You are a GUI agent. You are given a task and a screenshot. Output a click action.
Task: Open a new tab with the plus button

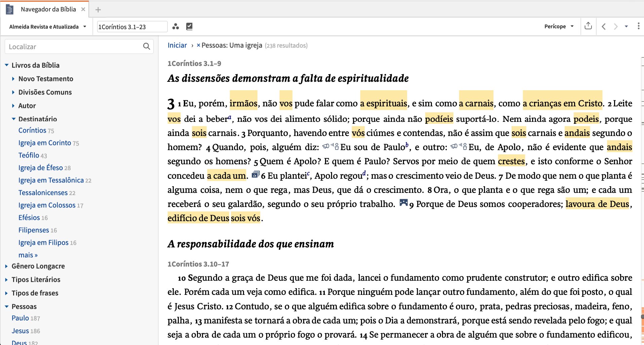click(x=98, y=10)
